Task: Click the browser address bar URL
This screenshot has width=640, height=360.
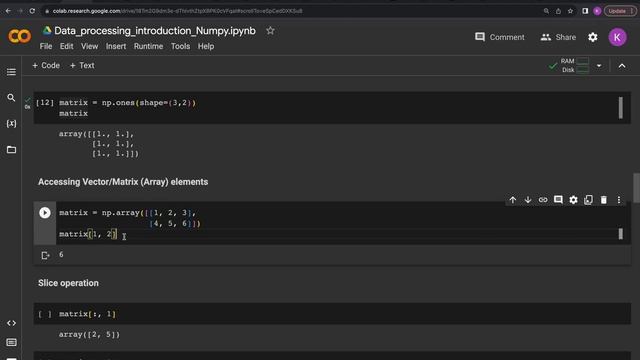Action: (178, 11)
